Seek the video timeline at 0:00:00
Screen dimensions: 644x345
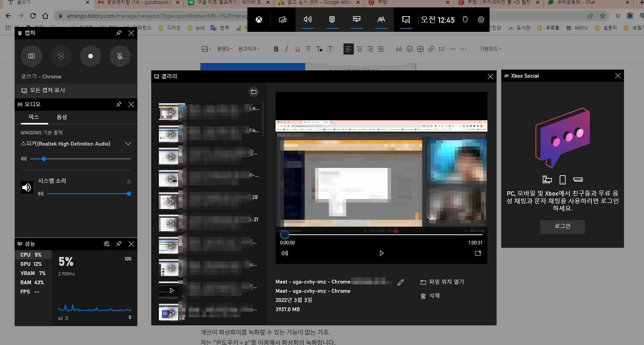tap(284, 234)
